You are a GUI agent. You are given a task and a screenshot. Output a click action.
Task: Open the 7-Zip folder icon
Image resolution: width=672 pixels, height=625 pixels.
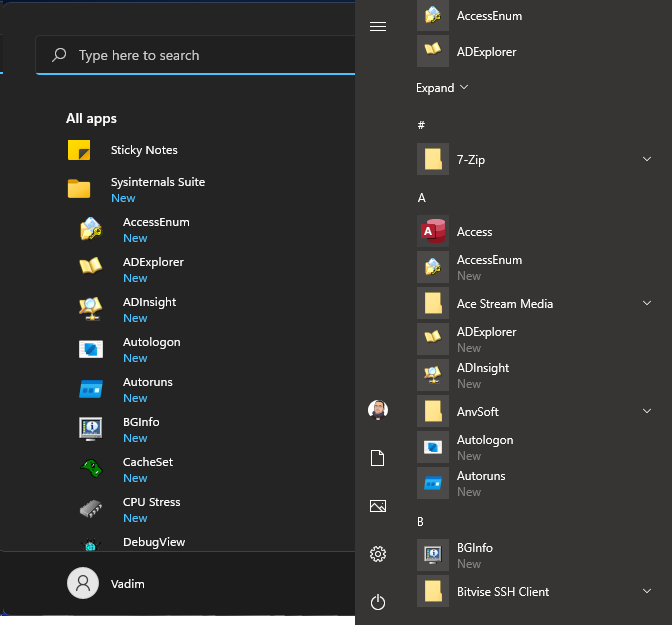[433, 159]
